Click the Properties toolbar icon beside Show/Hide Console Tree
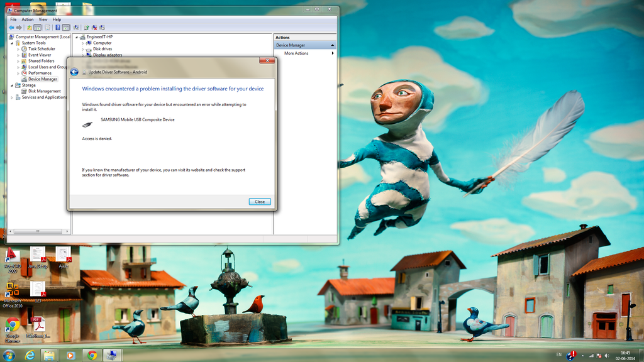644x362 pixels. [x=48, y=28]
